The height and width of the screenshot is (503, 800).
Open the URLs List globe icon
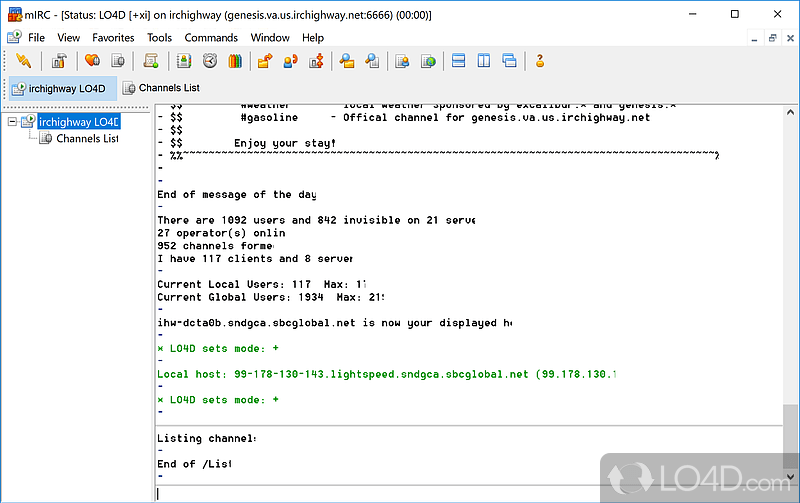428,61
